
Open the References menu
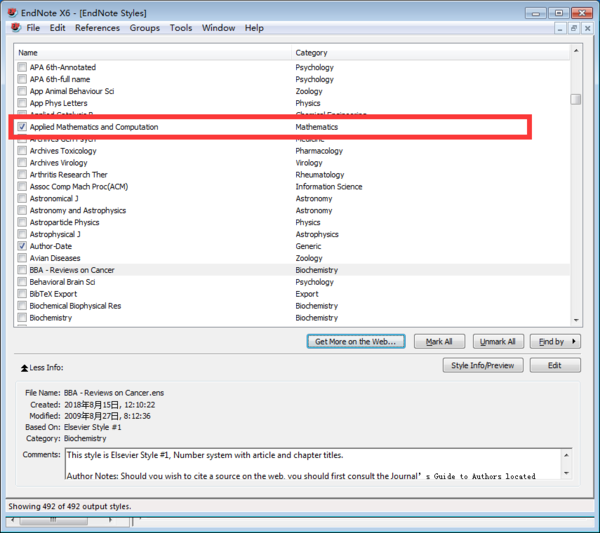pos(97,28)
